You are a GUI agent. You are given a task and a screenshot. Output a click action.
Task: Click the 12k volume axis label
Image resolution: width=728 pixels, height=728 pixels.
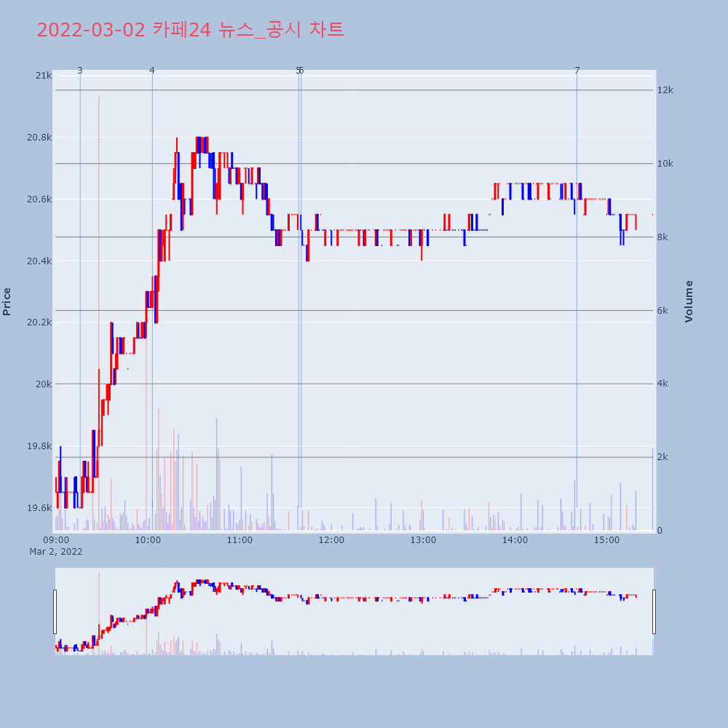665,90
